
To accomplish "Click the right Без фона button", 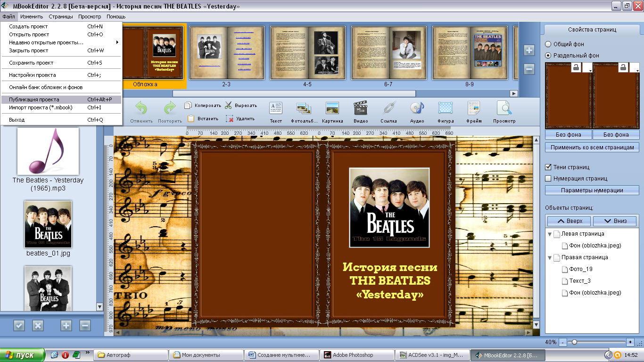I will [x=616, y=134].
